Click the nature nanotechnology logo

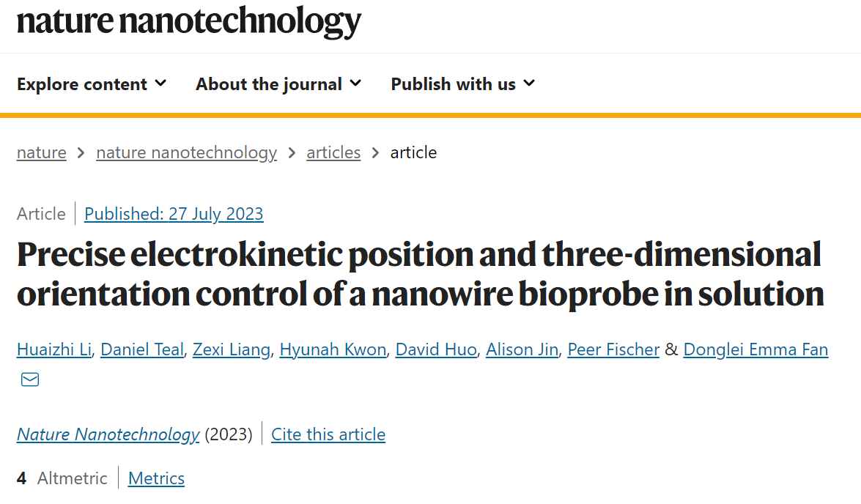point(189,21)
